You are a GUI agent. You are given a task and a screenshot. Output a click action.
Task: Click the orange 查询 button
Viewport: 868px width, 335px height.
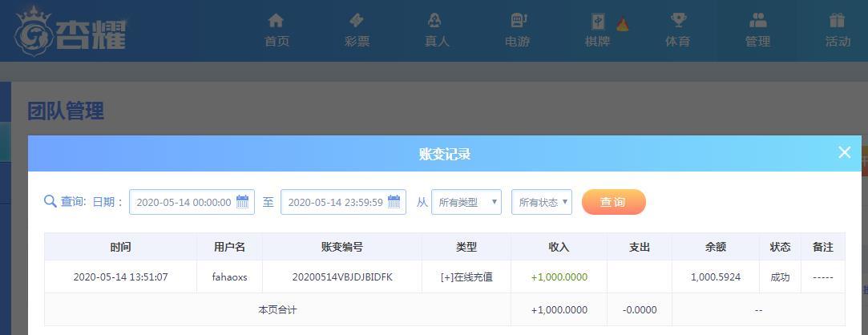(613, 202)
